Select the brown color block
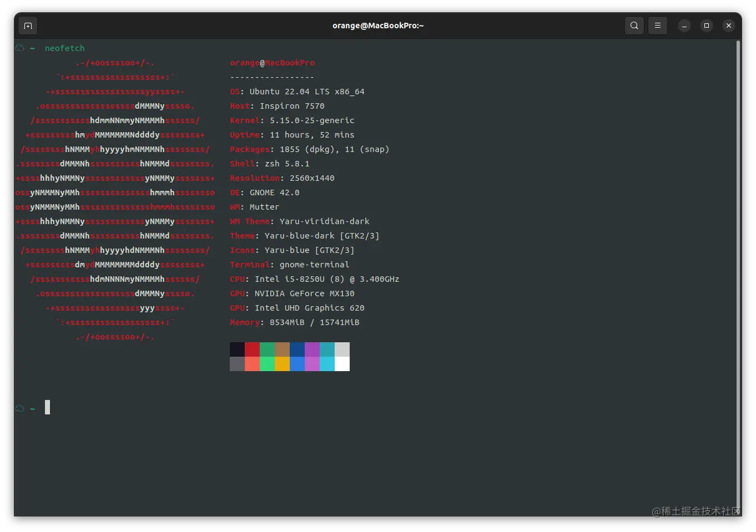This screenshot has height=532, width=756. click(x=283, y=349)
